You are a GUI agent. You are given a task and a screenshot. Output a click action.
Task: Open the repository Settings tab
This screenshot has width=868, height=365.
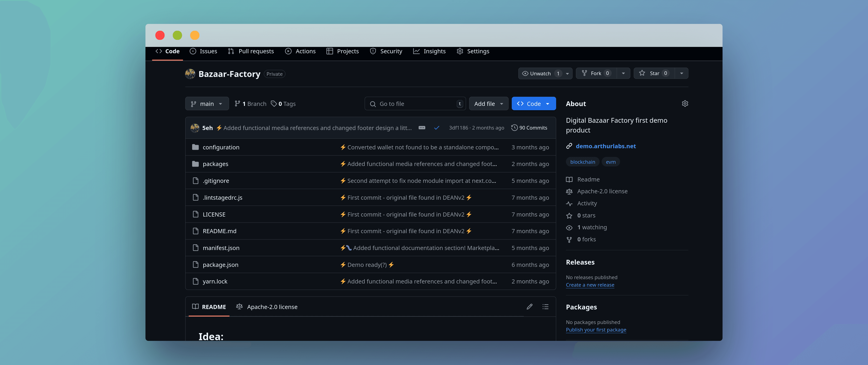473,51
